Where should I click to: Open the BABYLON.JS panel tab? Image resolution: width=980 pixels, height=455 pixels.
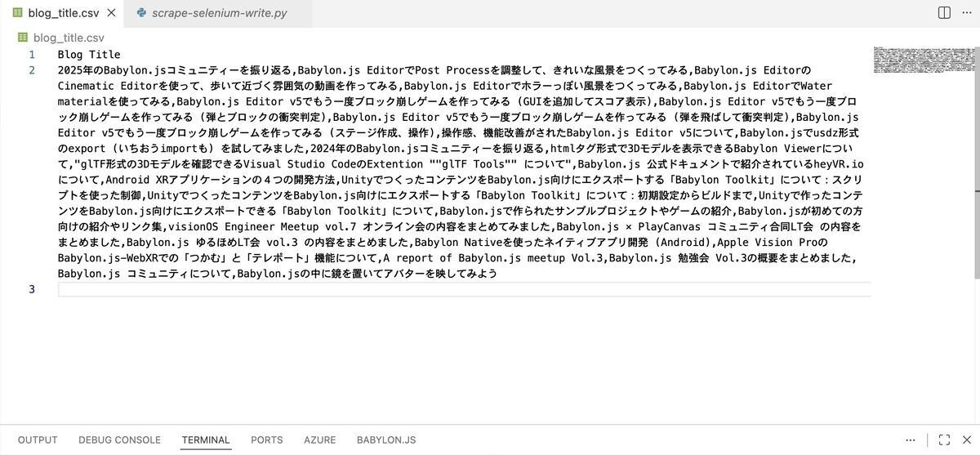(x=386, y=439)
